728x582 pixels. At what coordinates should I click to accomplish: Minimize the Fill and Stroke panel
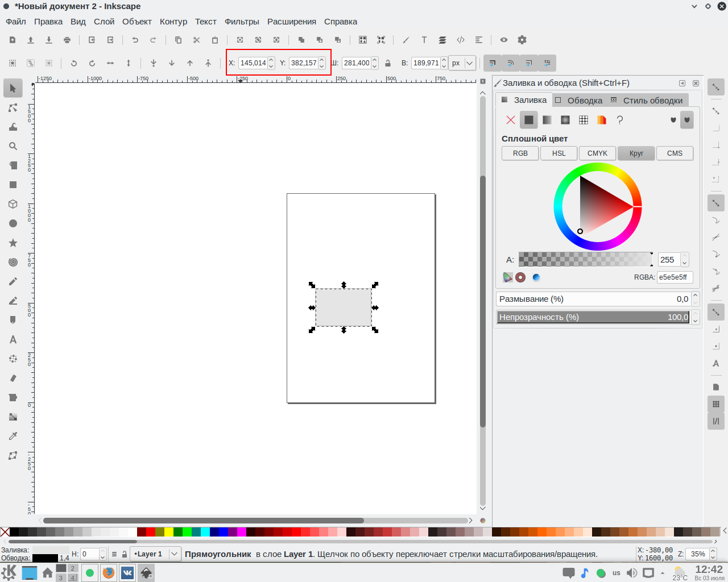coord(682,83)
